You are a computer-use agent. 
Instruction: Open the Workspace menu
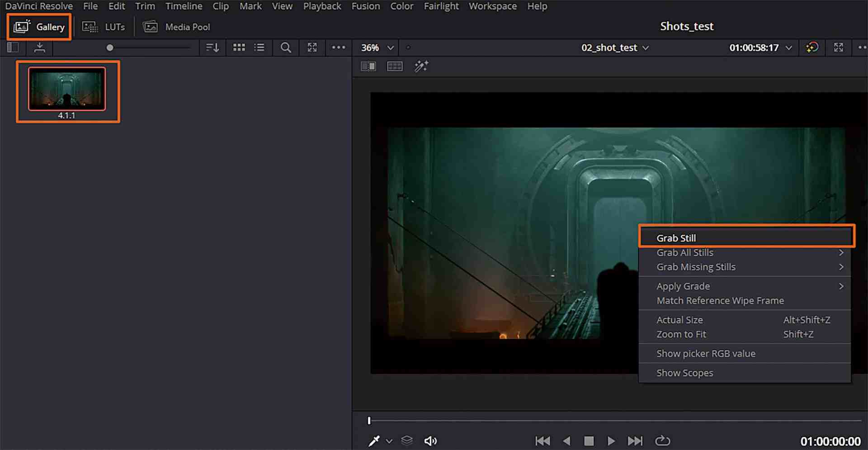pos(493,6)
